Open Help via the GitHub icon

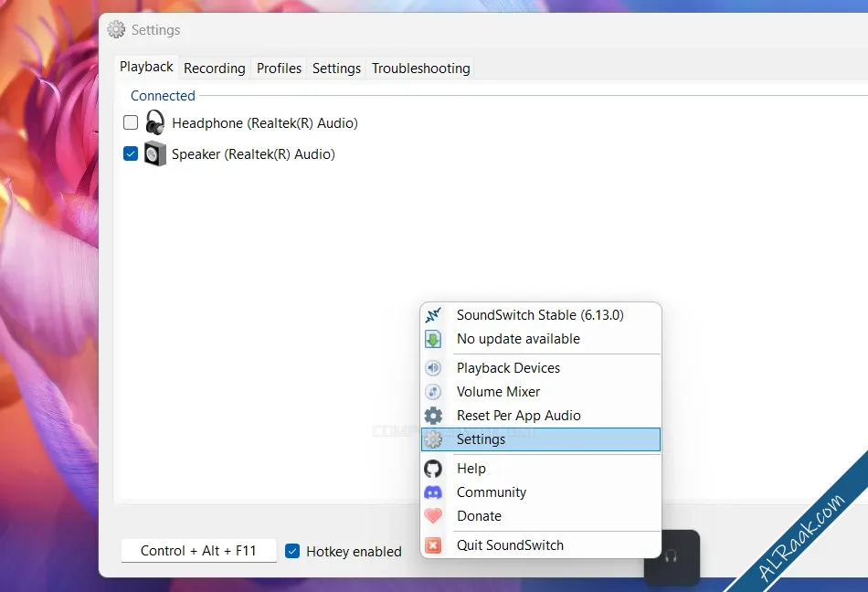(x=433, y=469)
